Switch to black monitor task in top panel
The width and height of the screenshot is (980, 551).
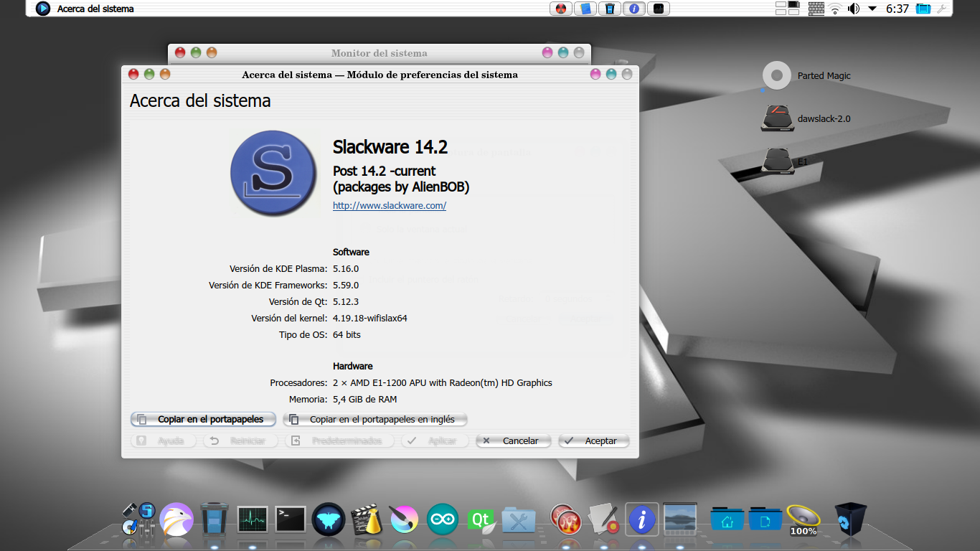658,9
